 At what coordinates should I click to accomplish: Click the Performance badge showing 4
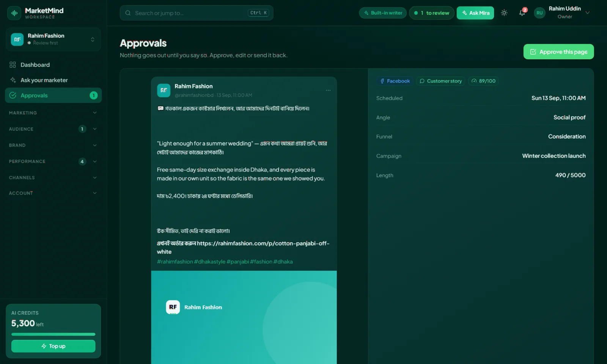(x=82, y=162)
